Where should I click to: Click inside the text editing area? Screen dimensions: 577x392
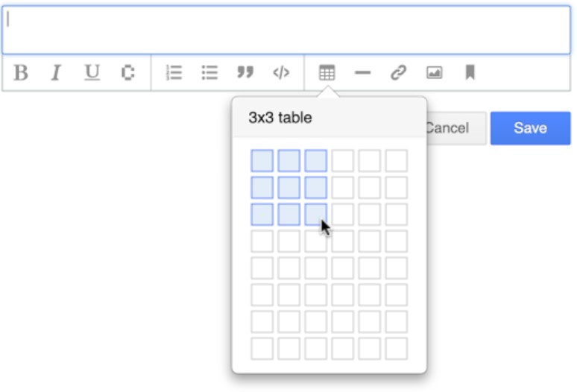[x=286, y=30]
